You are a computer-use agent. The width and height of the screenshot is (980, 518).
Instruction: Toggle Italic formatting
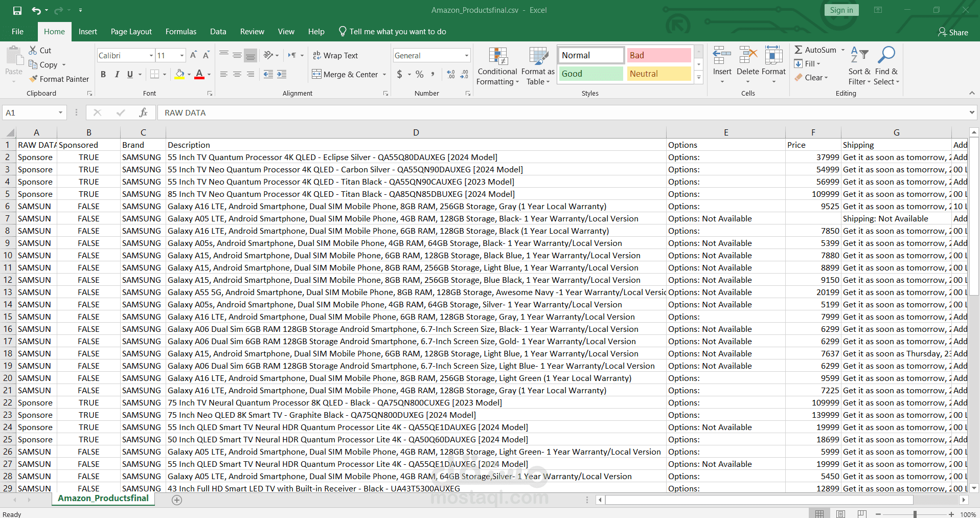[117, 74]
